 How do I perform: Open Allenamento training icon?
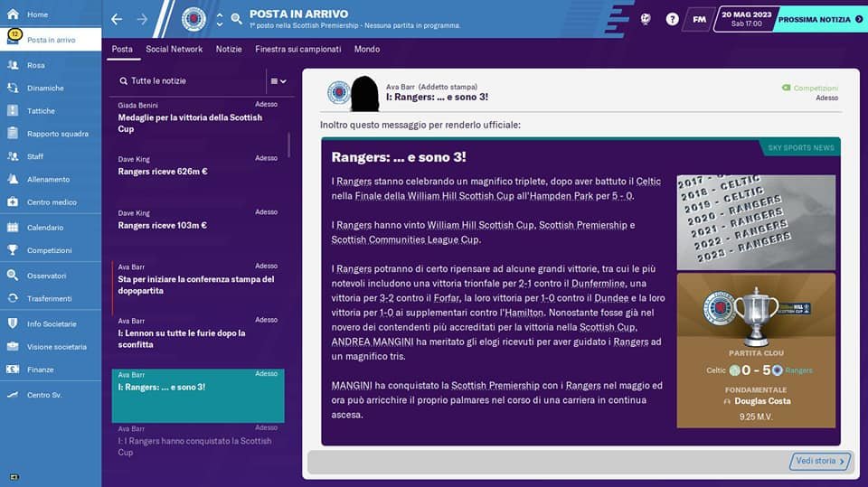(13, 179)
